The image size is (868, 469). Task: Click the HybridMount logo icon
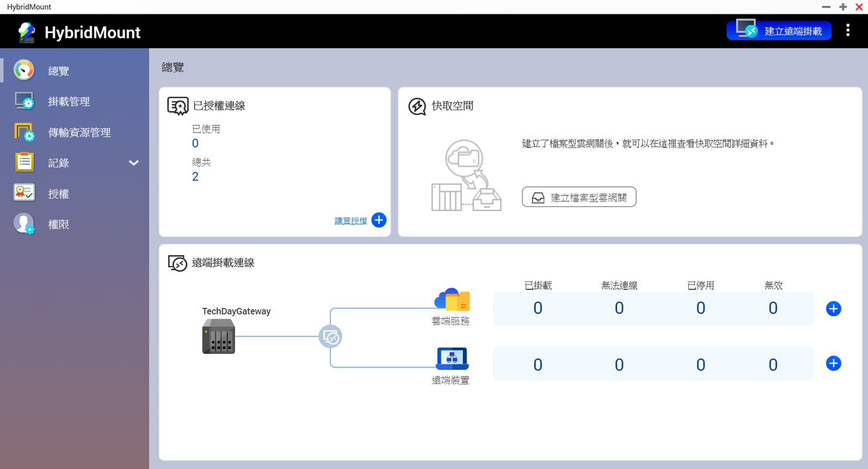(26, 32)
